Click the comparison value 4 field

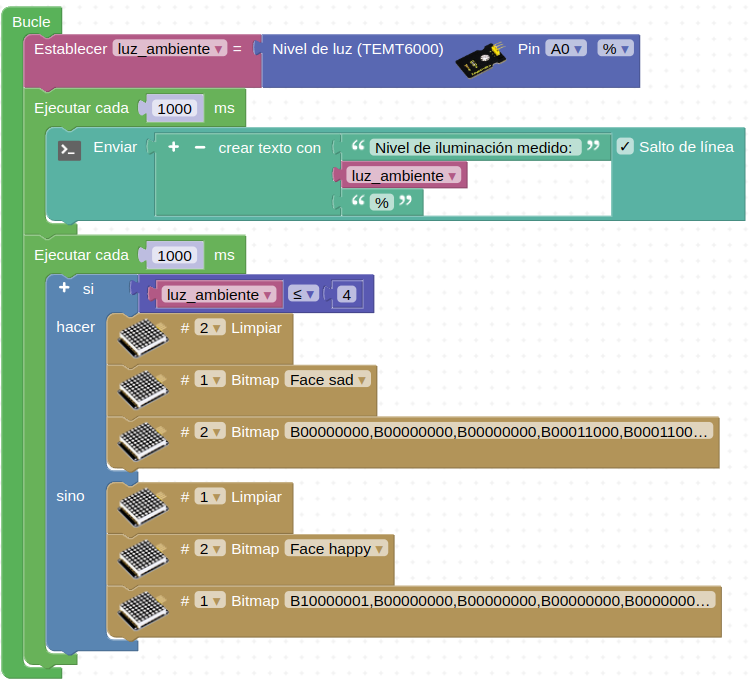click(345, 295)
